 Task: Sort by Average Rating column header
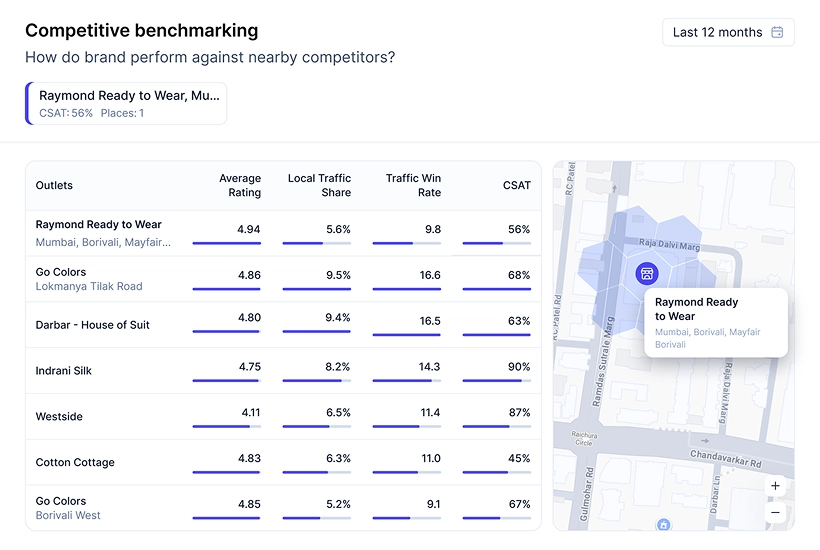click(x=240, y=185)
